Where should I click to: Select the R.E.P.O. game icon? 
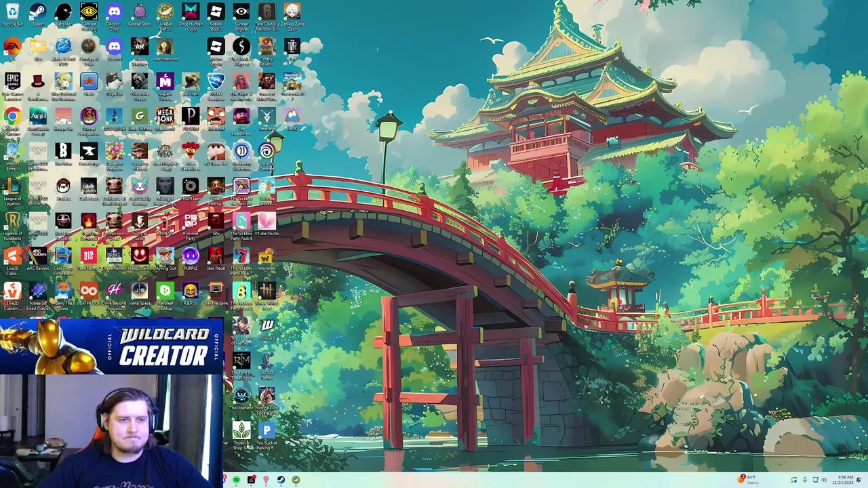click(x=191, y=293)
